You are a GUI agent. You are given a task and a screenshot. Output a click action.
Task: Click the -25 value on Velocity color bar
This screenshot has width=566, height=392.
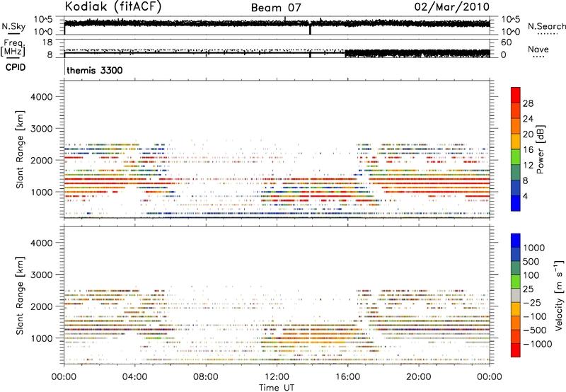click(532, 302)
